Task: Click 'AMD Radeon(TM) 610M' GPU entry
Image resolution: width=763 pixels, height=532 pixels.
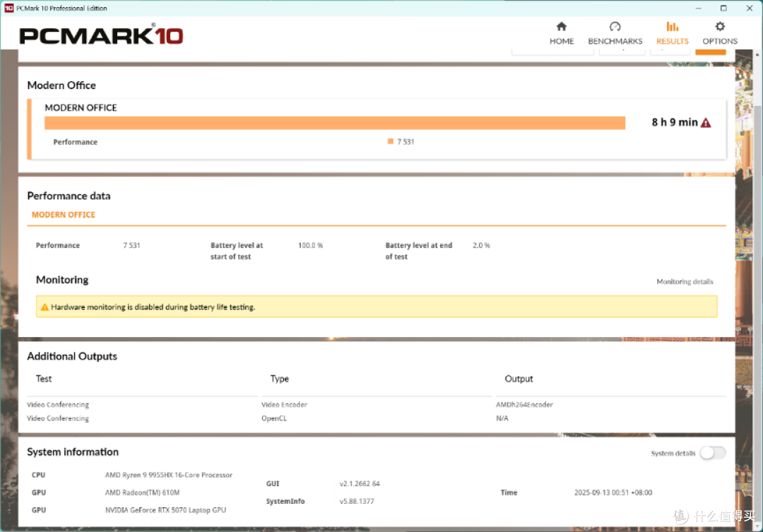Action: pyautogui.click(x=142, y=492)
